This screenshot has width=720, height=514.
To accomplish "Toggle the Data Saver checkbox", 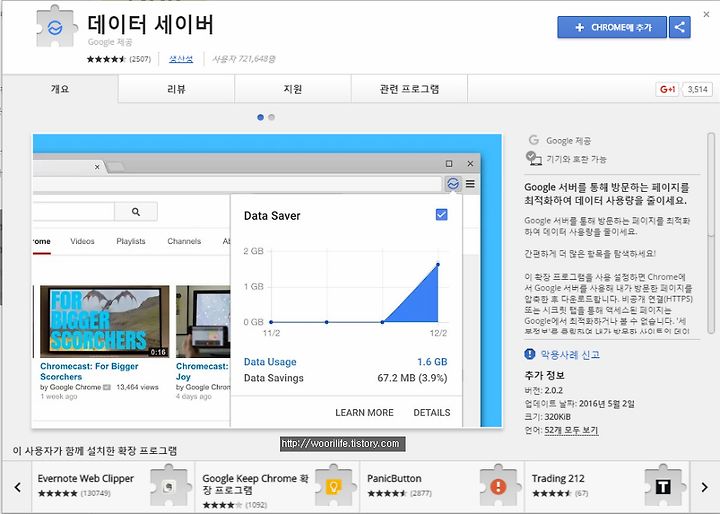I will click(x=441, y=215).
